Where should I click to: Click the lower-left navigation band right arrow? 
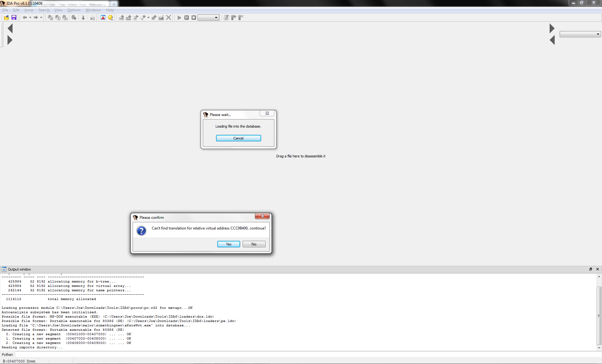point(10,40)
